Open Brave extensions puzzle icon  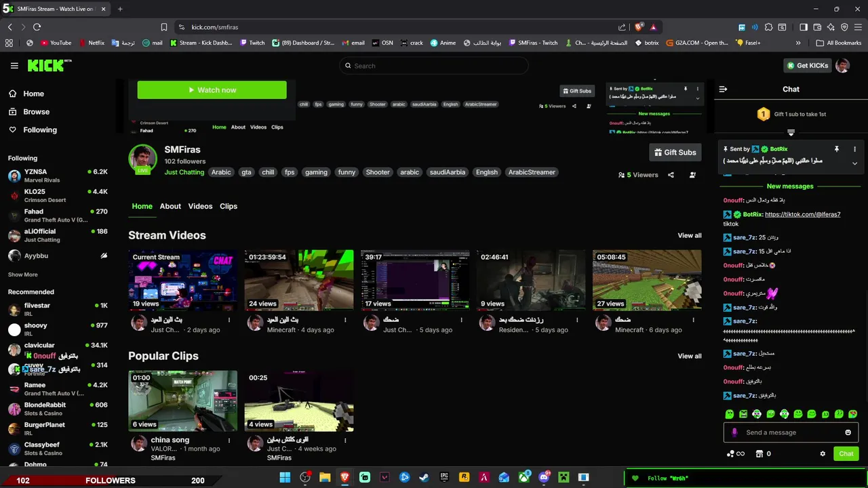click(x=768, y=27)
